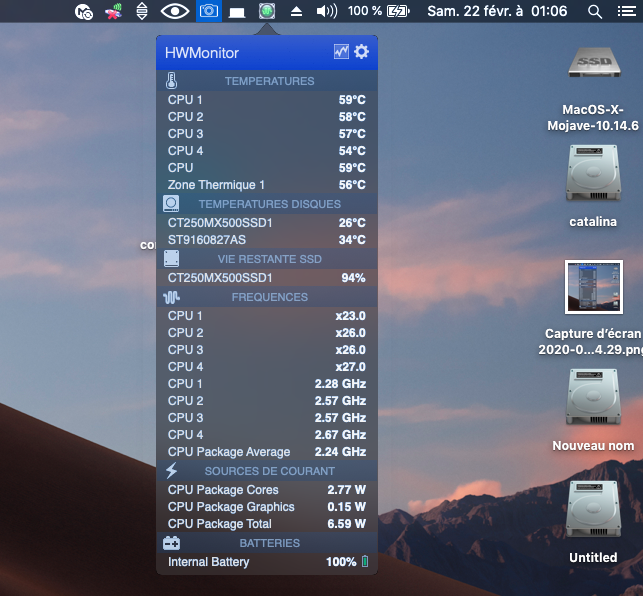The height and width of the screenshot is (596, 643).
Task: Select the Internal Battery 100% row
Action: point(267,562)
